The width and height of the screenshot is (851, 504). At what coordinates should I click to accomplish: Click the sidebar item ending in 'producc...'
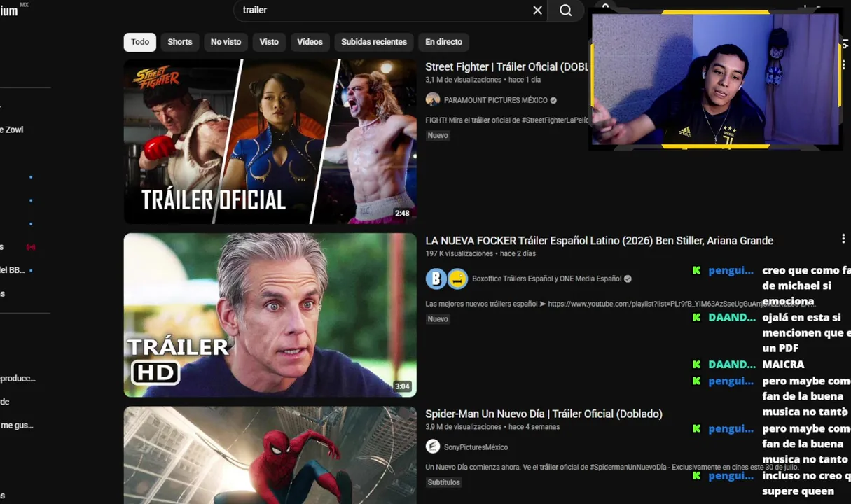coord(18,379)
